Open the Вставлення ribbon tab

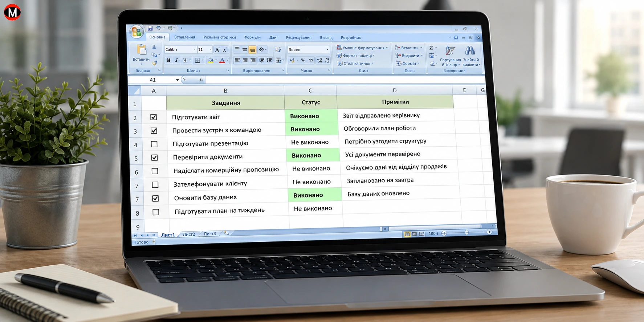pos(184,37)
